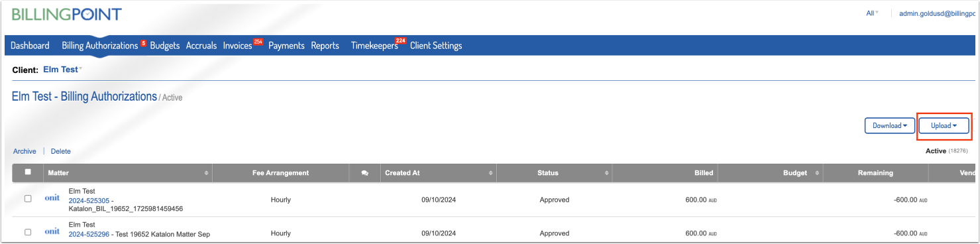Click the Remaining column header
This screenshot has height=244, width=980.
tap(876, 173)
